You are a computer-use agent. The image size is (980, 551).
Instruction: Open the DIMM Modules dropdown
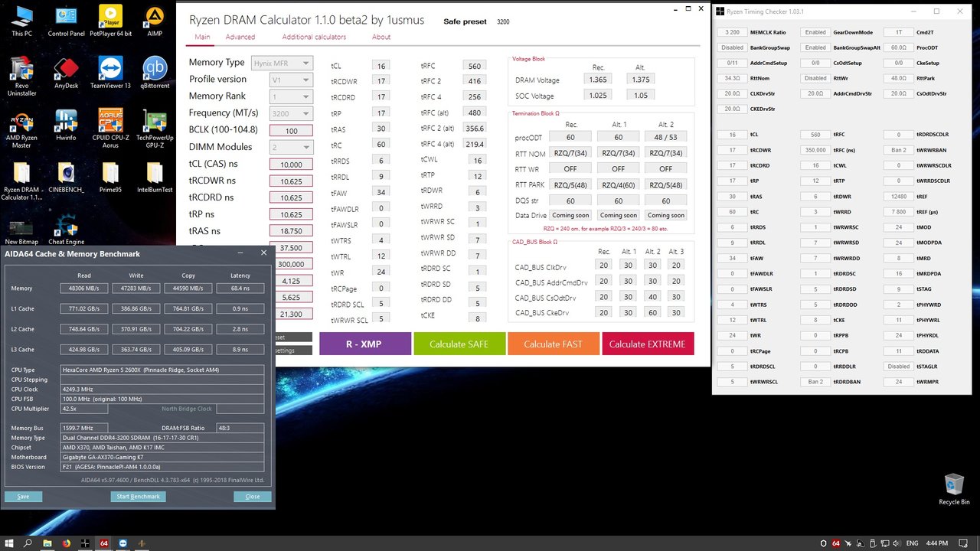(x=291, y=147)
